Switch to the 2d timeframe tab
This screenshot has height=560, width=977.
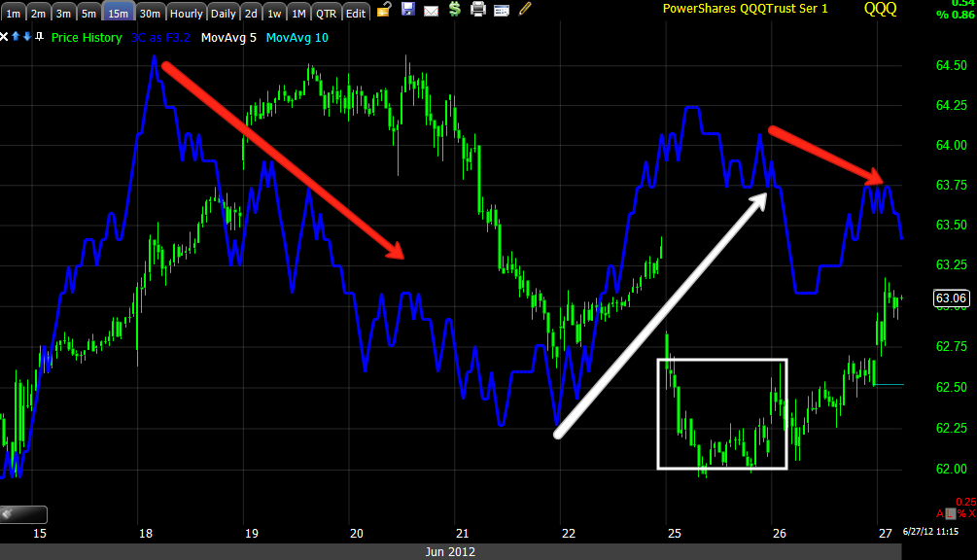click(x=251, y=13)
